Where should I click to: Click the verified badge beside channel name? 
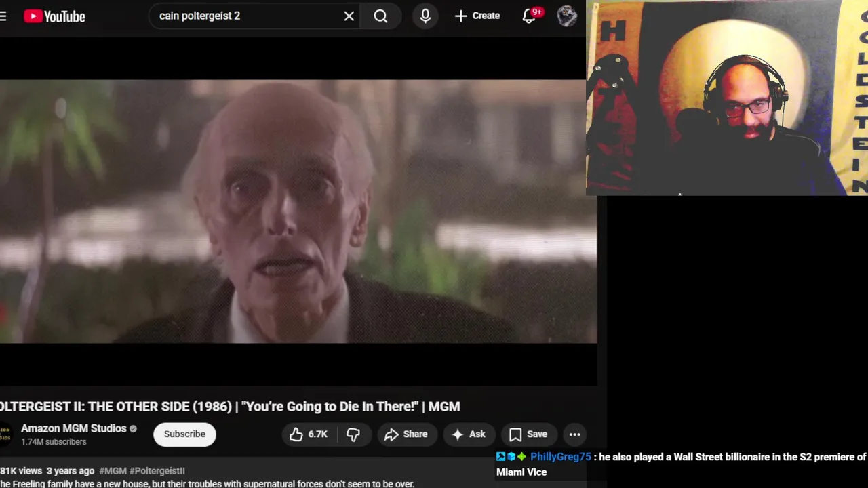tap(133, 429)
